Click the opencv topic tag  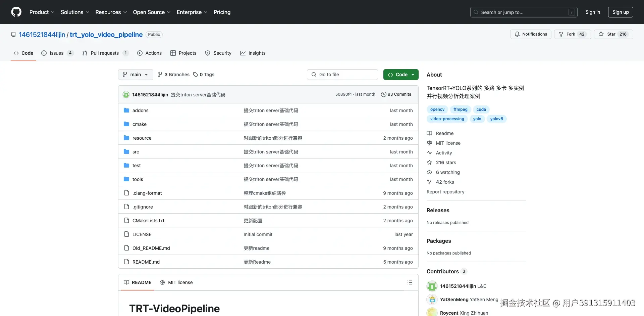click(437, 109)
